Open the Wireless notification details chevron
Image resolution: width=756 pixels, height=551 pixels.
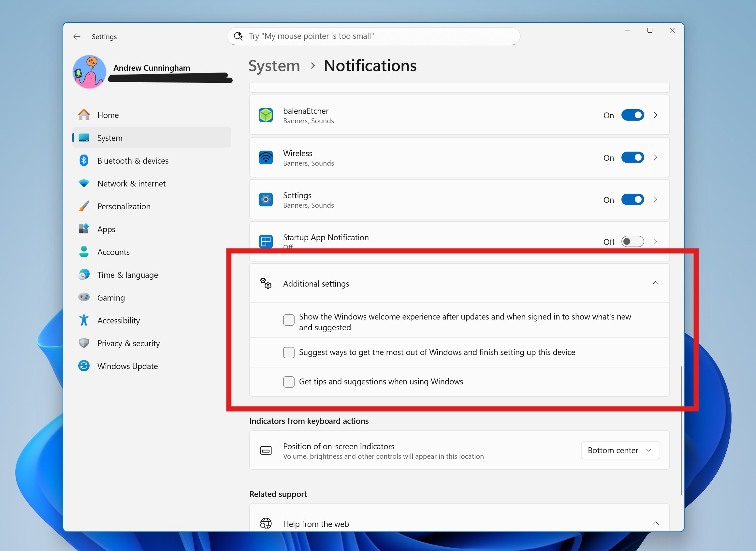[x=655, y=157]
